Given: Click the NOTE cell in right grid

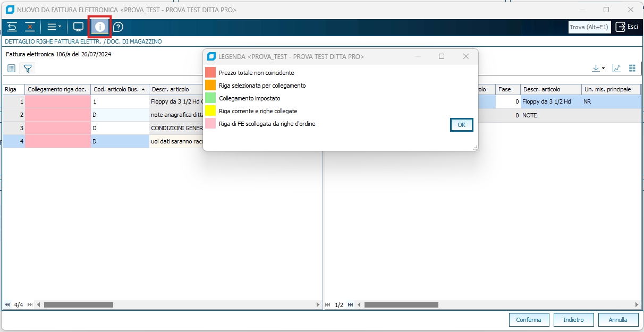Looking at the screenshot, I should 550,115.
